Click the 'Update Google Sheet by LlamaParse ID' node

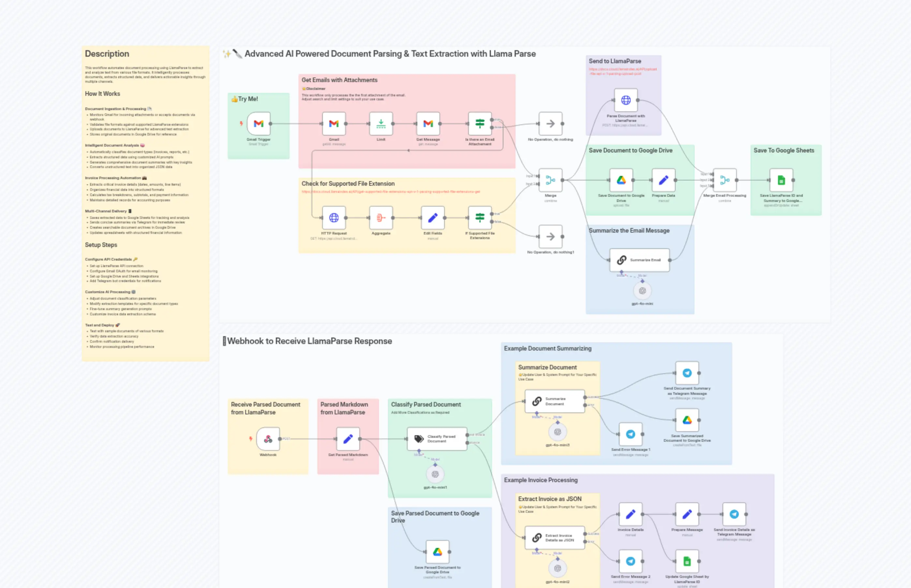click(687, 562)
